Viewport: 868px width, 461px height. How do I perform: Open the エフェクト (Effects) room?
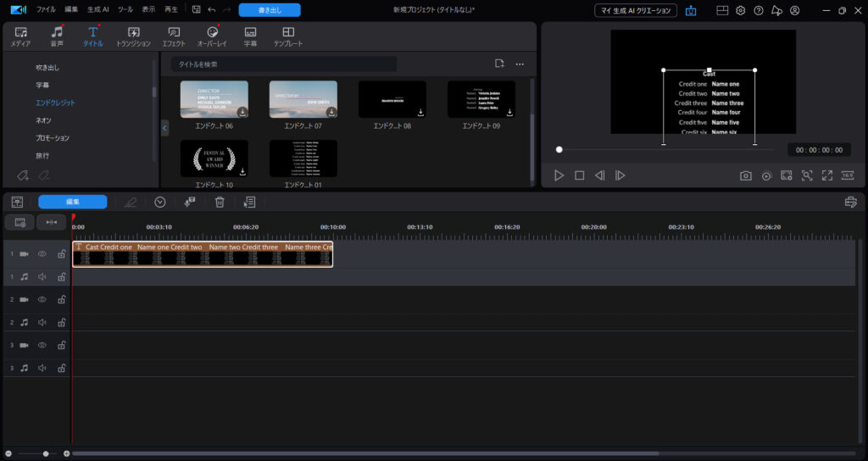coord(173,36)
